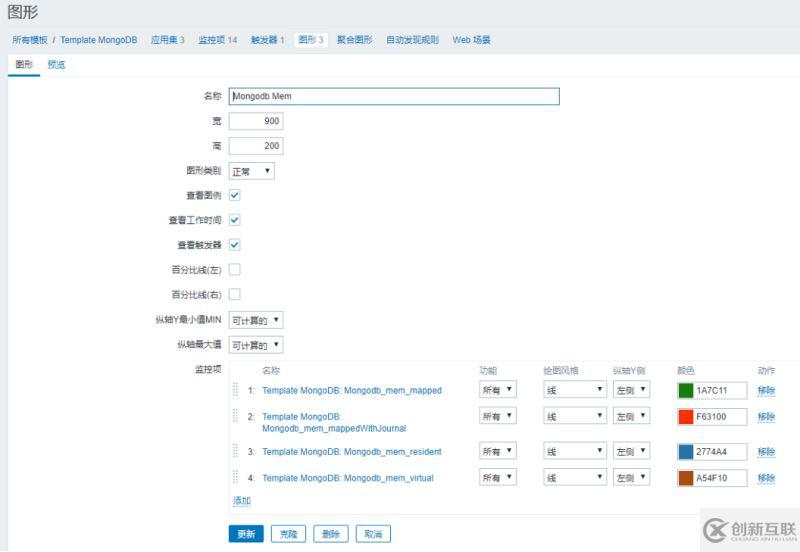Image resolution: width=800 pixels, height=552 pixels.
Task: Open 绘图风格 dropdown for Mongodb_mem_mappedWithJournal
Action: pyautogui.click(x=575, y=416)
